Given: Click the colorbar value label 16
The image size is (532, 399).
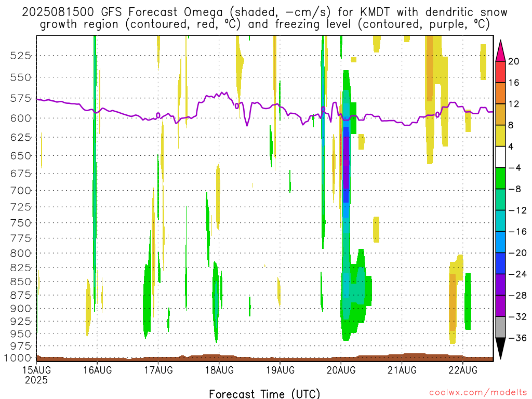Looking at the screenshot, I should click(x=514, y=83).
